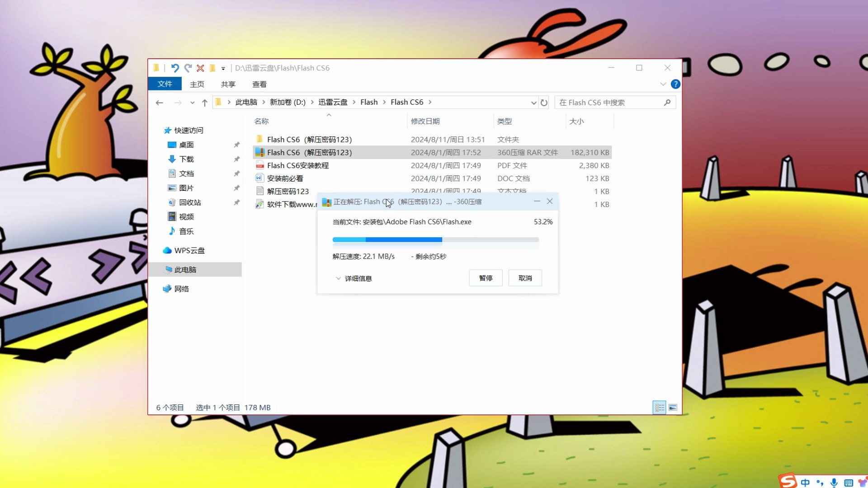Open the 文件 menu
The image size is (868, 488).
click(165, 84)
